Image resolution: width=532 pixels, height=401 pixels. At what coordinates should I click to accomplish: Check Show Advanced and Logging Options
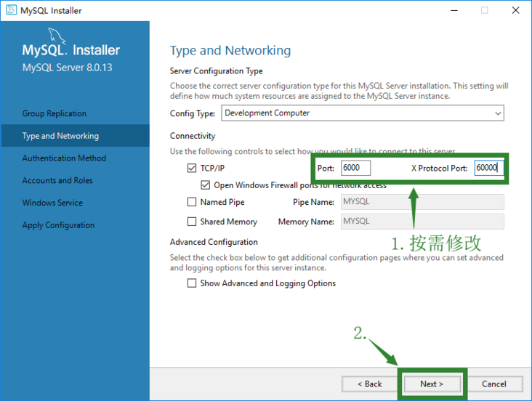tap(192, 283)
